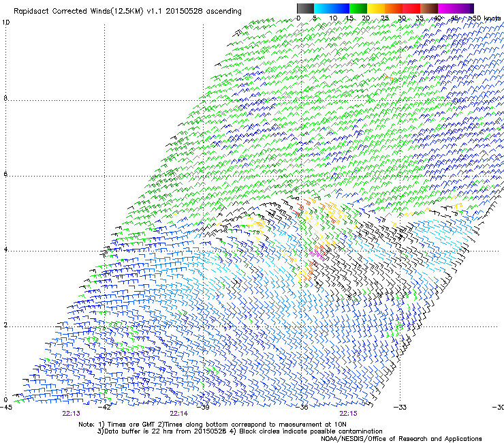504x443 pixels.
Task: Select the yellow 20-25 knots legend segment
Action: (375, 8)
